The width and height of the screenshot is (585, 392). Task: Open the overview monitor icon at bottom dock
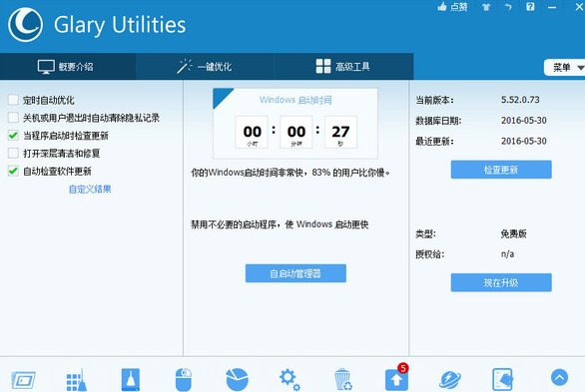coord(24,380)
